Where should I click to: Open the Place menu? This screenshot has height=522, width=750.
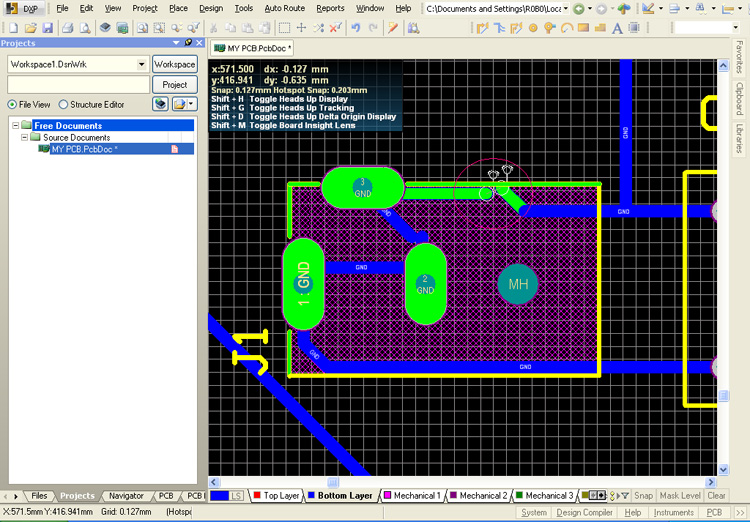pos(178,8)
